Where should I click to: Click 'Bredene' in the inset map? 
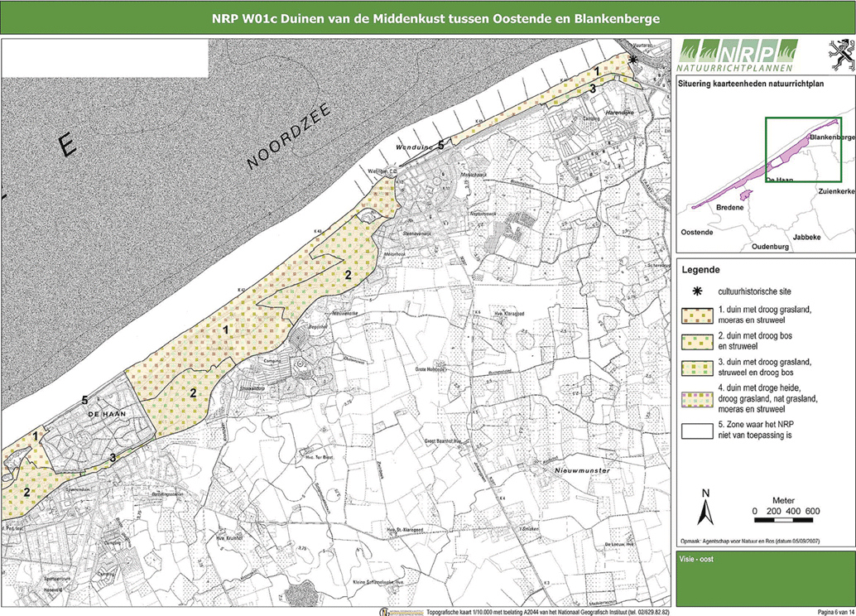[x=730, y=208]
